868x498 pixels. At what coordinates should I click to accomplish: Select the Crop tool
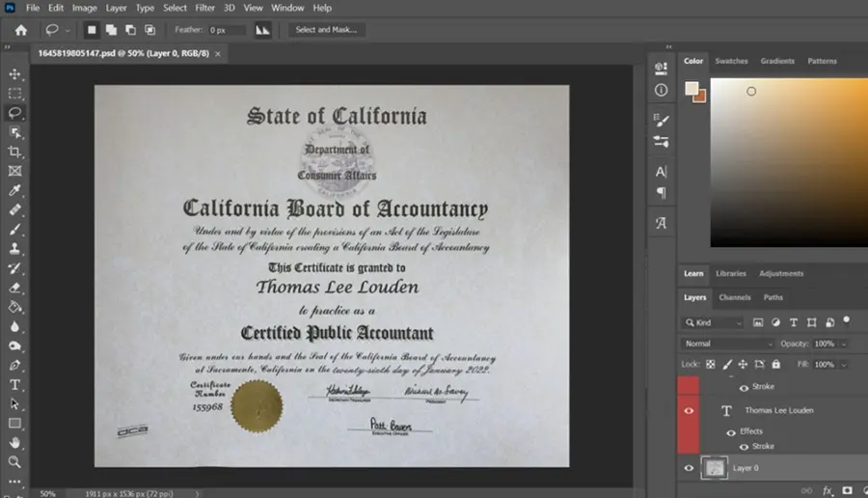[14, 152]
